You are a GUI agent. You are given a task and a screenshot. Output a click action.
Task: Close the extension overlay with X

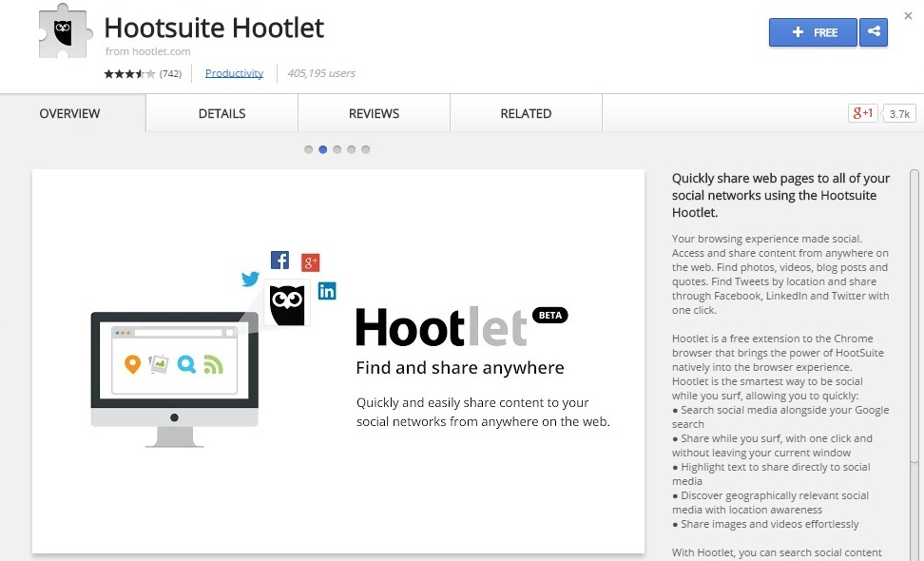[908, 16]
